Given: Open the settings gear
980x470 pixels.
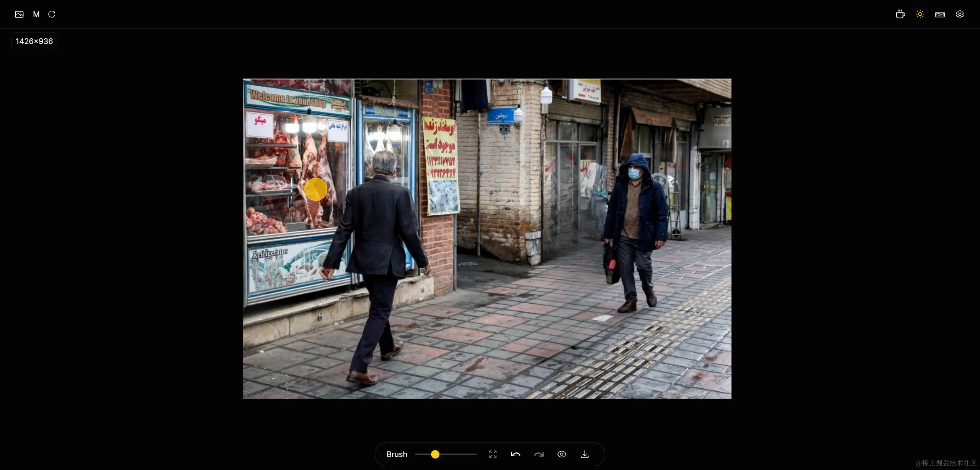Looking at the screenshot, I should (x=960, y=14).
